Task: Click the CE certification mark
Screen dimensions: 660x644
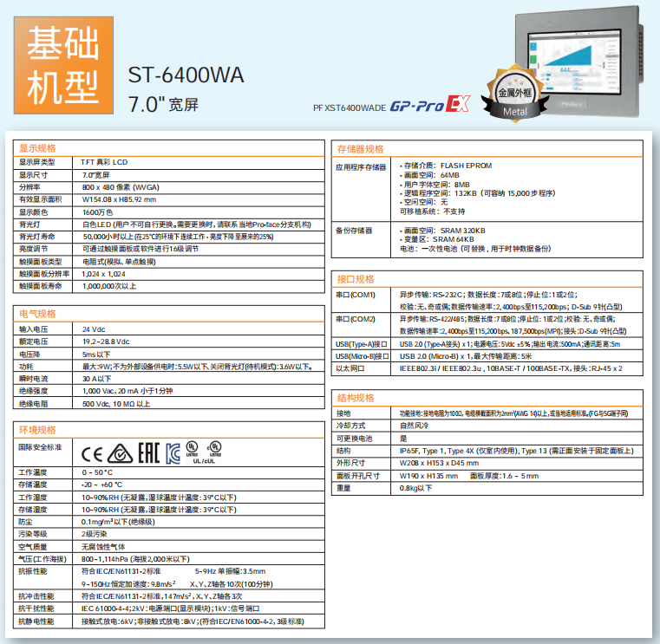Action: (91, 454)
